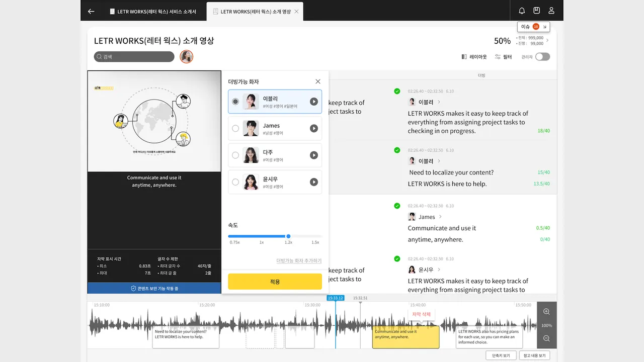644x362 pixels.
Task: Set speed to the 0.75x mark
Action: click(235, 242)
